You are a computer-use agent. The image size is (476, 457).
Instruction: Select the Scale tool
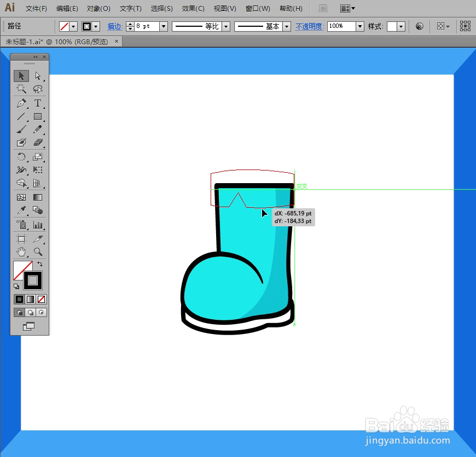[x=38, y=157]
